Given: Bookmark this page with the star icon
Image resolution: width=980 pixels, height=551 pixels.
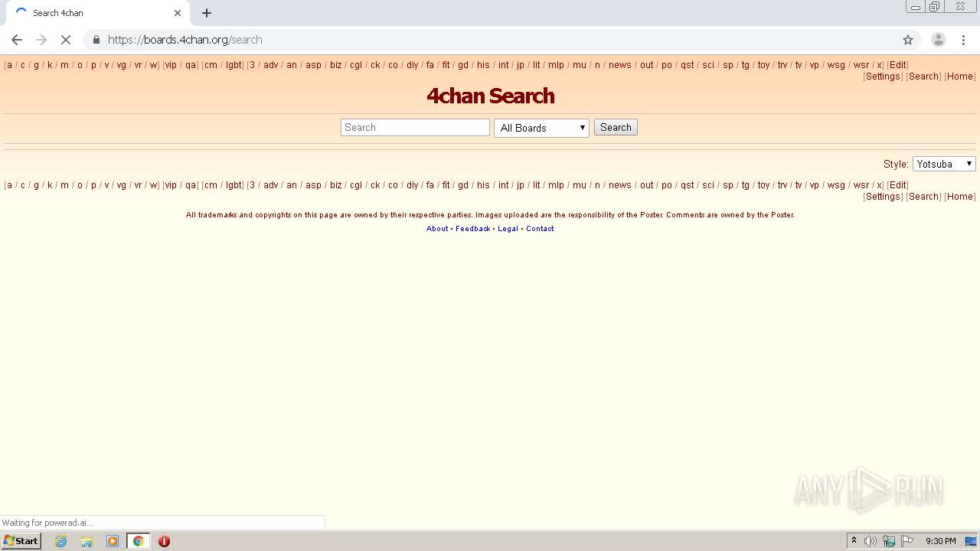Looking at the screenshot, I should pyautogui.click(x=908, y=40).
